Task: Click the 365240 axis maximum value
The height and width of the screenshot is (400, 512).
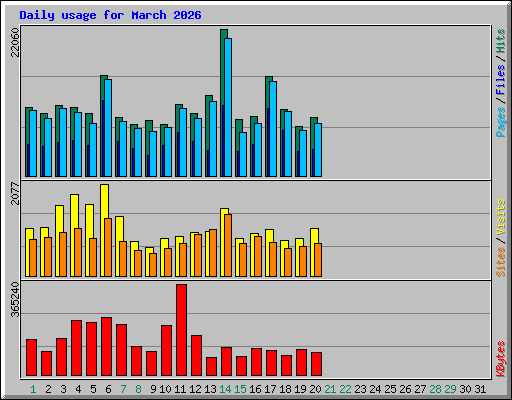Action: [15, 299]
